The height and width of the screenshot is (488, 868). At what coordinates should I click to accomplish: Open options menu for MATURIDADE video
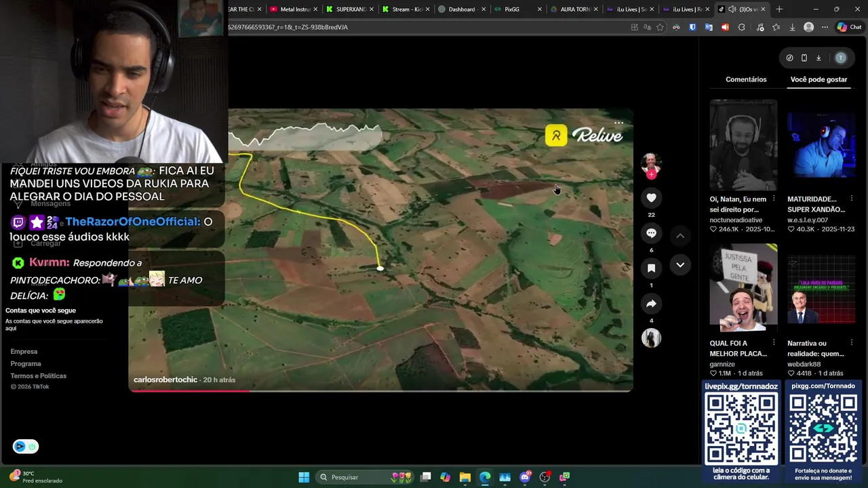[852, 199]
